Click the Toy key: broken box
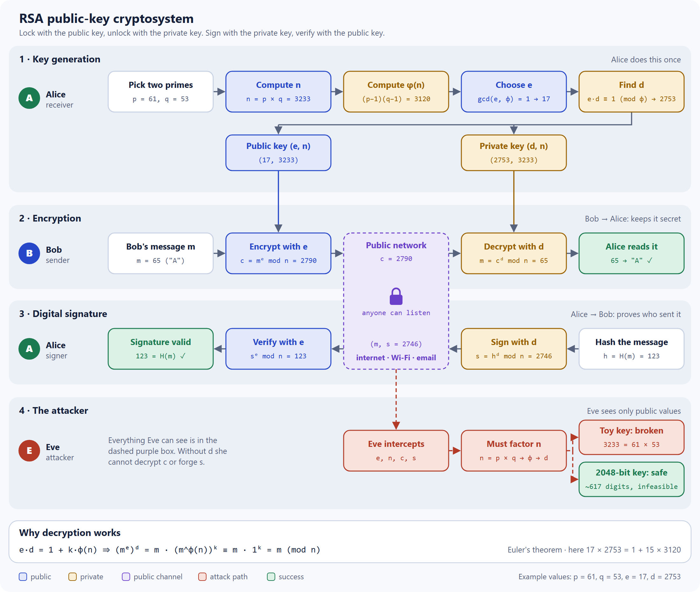This screenshot has width=700, height=592. tap(632, 437)
